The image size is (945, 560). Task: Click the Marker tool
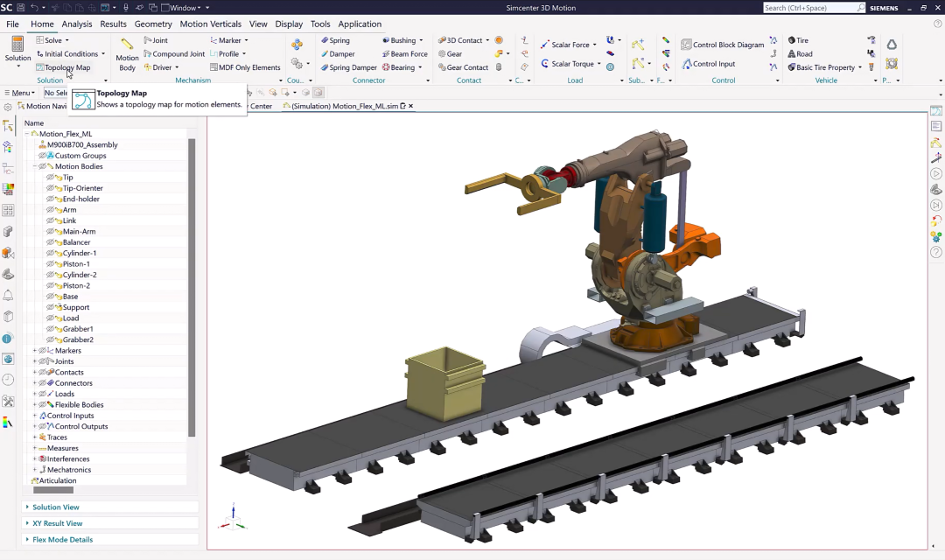coord(226,40)
